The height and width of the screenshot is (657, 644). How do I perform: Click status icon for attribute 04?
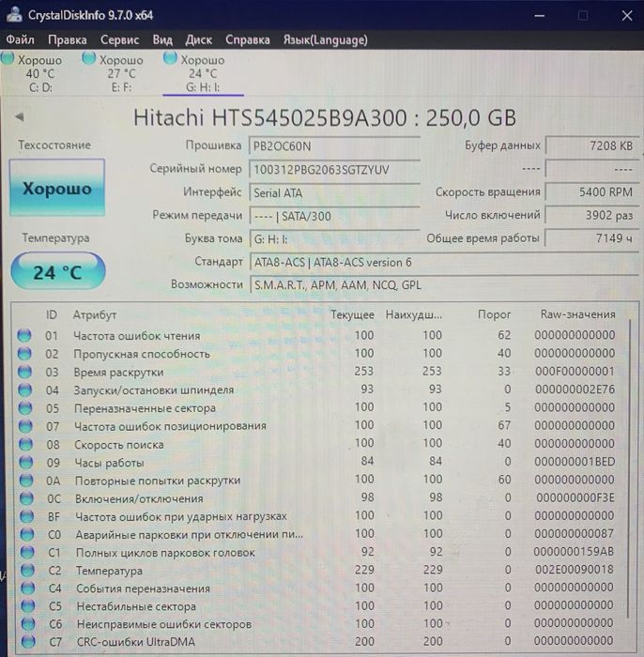point(24,390)
